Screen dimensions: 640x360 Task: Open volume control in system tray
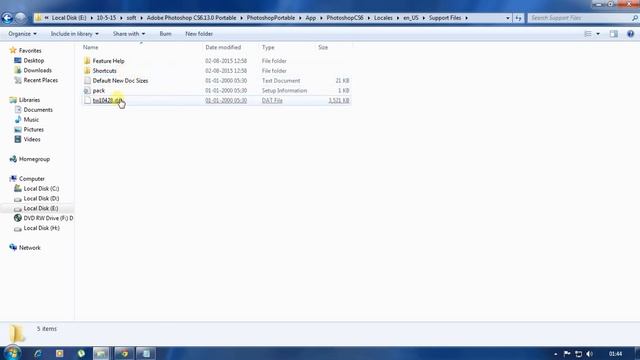coord(589,353)
